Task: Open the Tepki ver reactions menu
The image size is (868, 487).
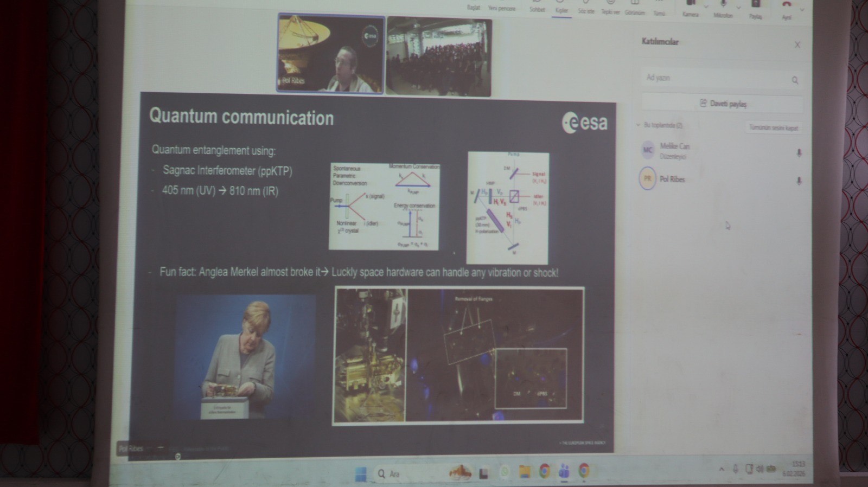Action: pos(610,8)
